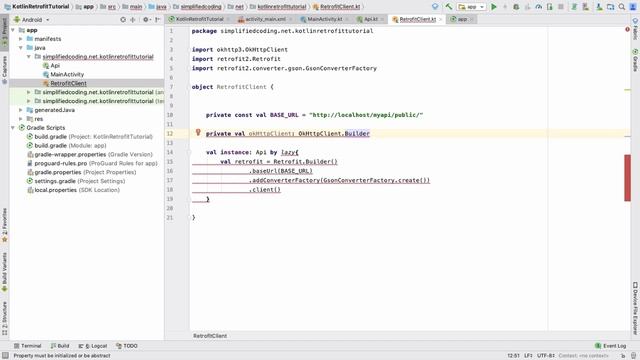Select RetrofitClient in project tree

(x=68, y=83)
